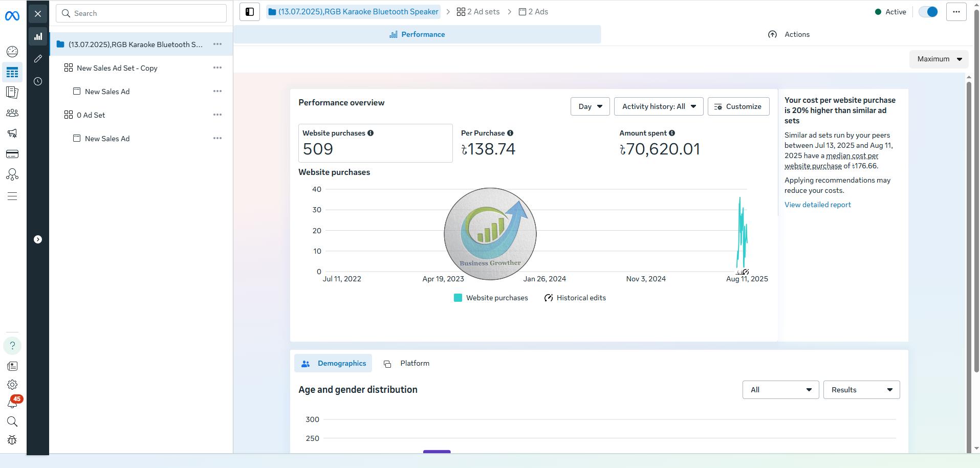Open the Day breakdown dropdown

(x=590, y=106)
